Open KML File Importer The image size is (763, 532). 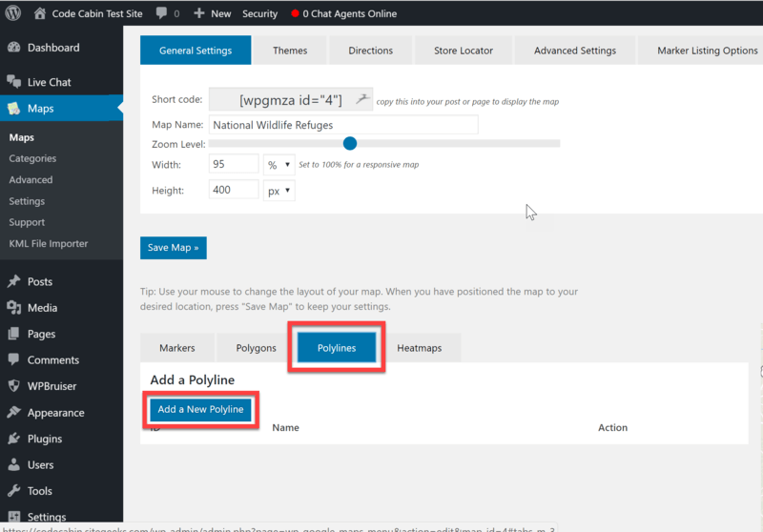pyautogui.click(x=49, y=243)
